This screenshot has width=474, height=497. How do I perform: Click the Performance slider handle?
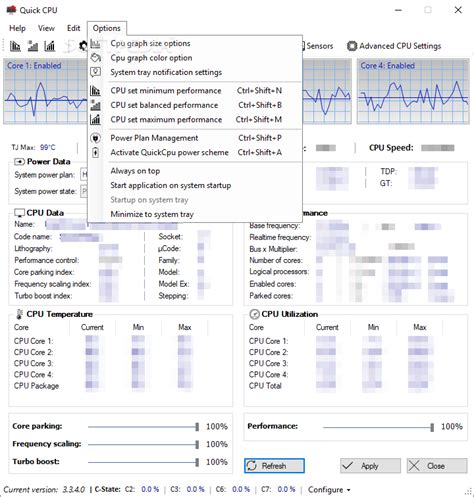pos(432,427)
